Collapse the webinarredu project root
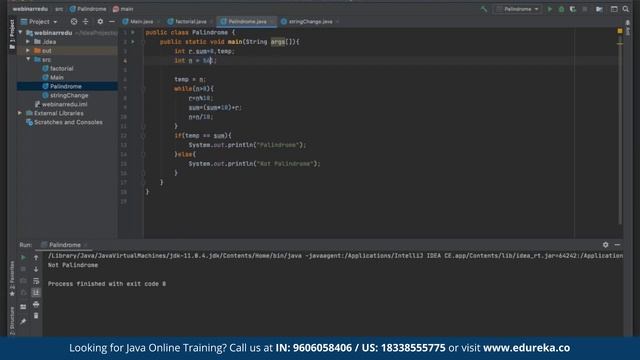This screenshot has width=640, height=360. [20, 33]
